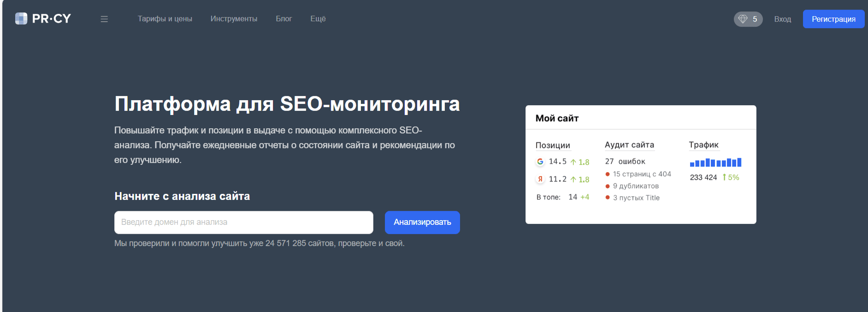Screen dimensions: 868x312
Task: Open Тарифы и цены menu item
Action: tap(165, 19)
